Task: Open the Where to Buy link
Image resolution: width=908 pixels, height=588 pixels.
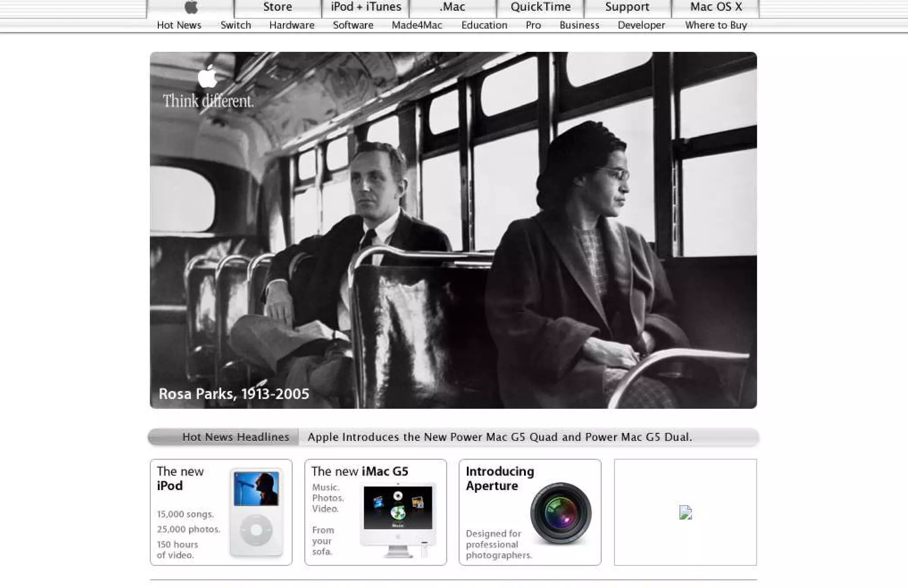Action: (716, 25)
